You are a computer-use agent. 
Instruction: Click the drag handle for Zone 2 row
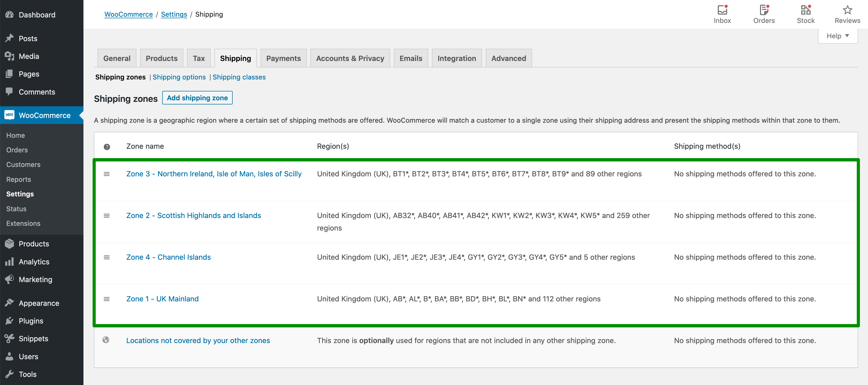pyautogui.click(x=106, y=216)
